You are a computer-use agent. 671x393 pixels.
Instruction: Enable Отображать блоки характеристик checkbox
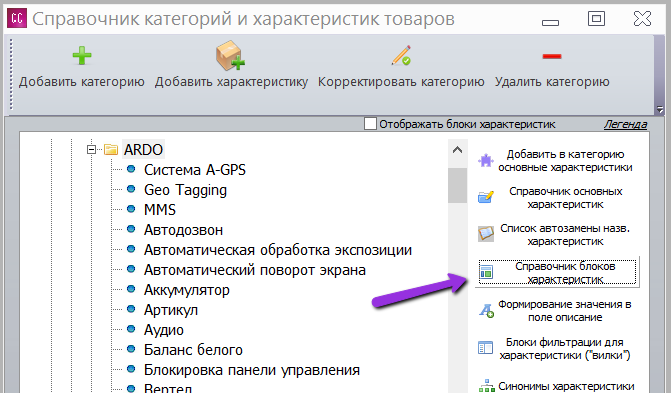pyautogui.click(x=370, y=124)
